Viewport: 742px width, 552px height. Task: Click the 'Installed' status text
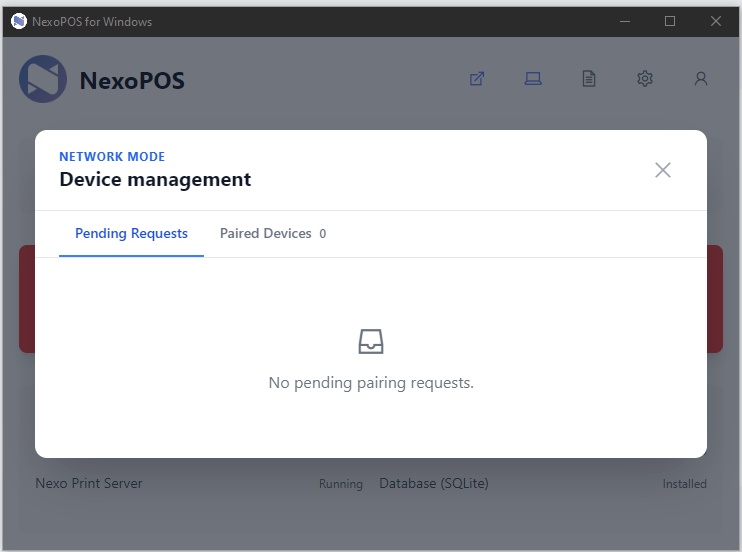(684, 484)
